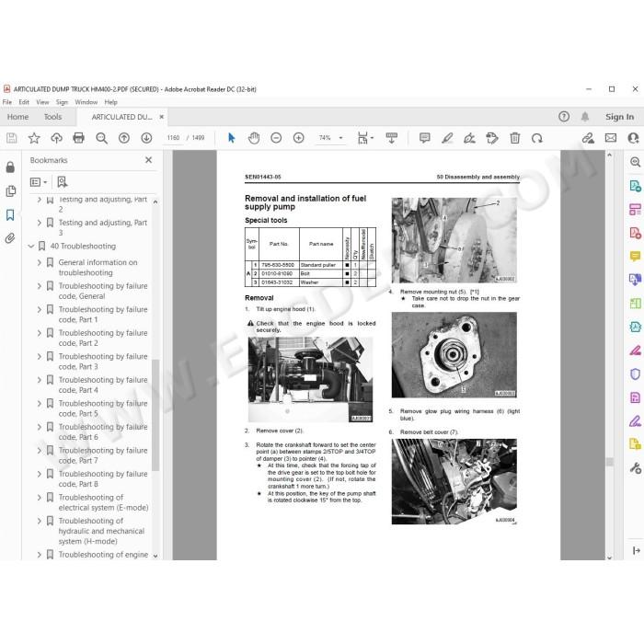The width and height of the screenshot is (644, 644).
Task: Choose the hand pan tool
Action: tap(254, 138)
